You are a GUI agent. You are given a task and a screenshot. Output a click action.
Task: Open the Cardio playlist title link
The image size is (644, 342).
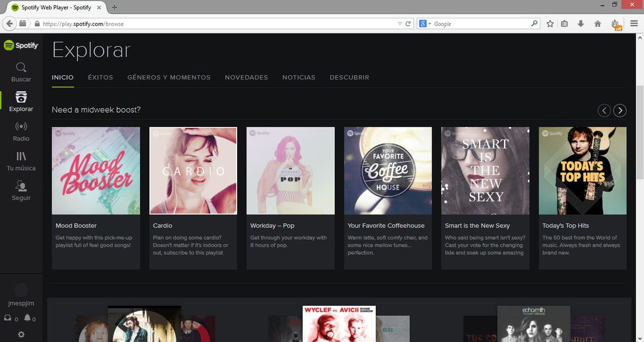[162, 226]
